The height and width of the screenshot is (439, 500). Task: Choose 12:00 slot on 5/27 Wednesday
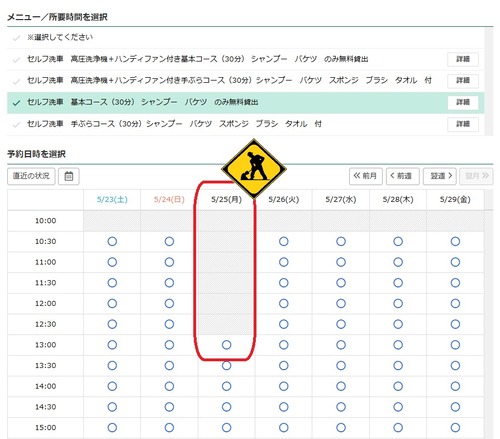341,303
